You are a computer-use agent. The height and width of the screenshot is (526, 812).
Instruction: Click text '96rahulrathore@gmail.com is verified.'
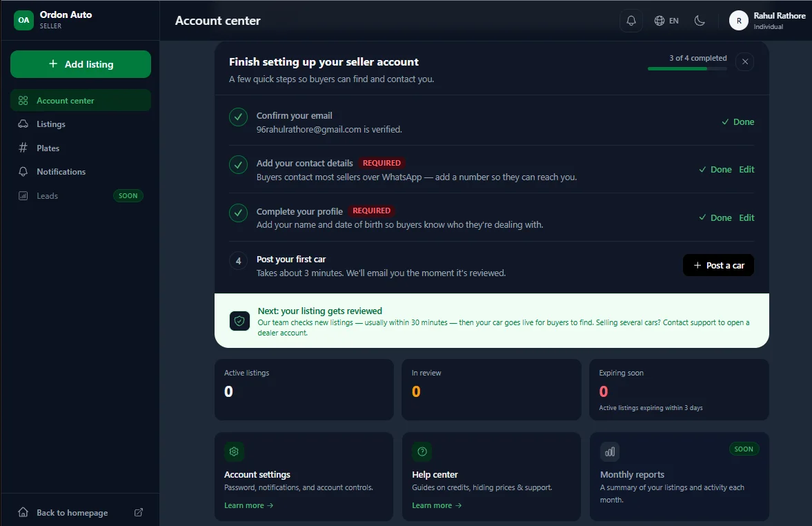pyautogui.click(x=329, y=130)
